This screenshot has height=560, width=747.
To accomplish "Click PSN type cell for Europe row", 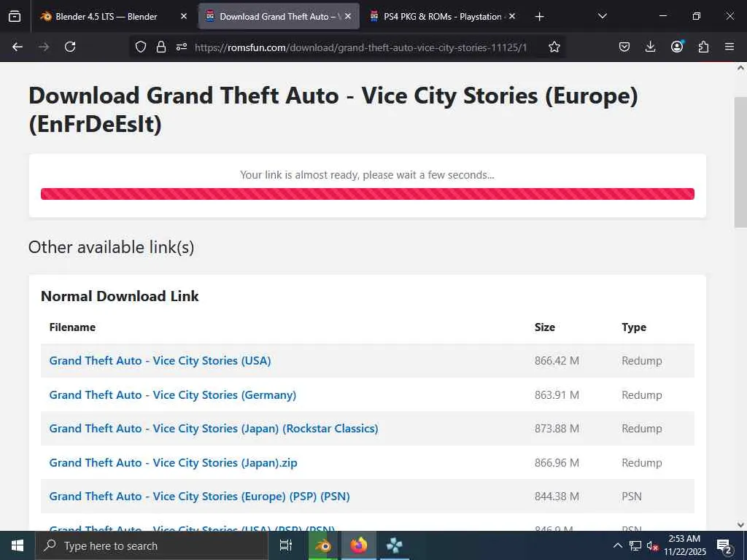I will tap(632, 496).
